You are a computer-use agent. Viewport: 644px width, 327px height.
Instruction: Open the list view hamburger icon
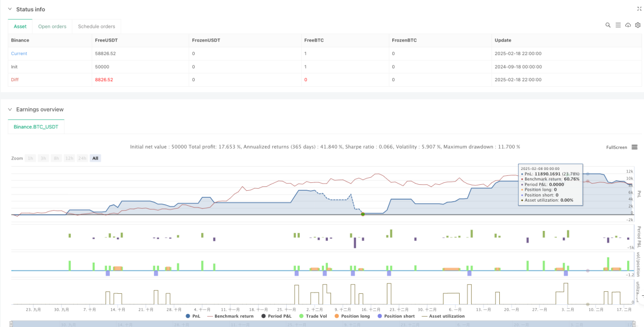618,25
